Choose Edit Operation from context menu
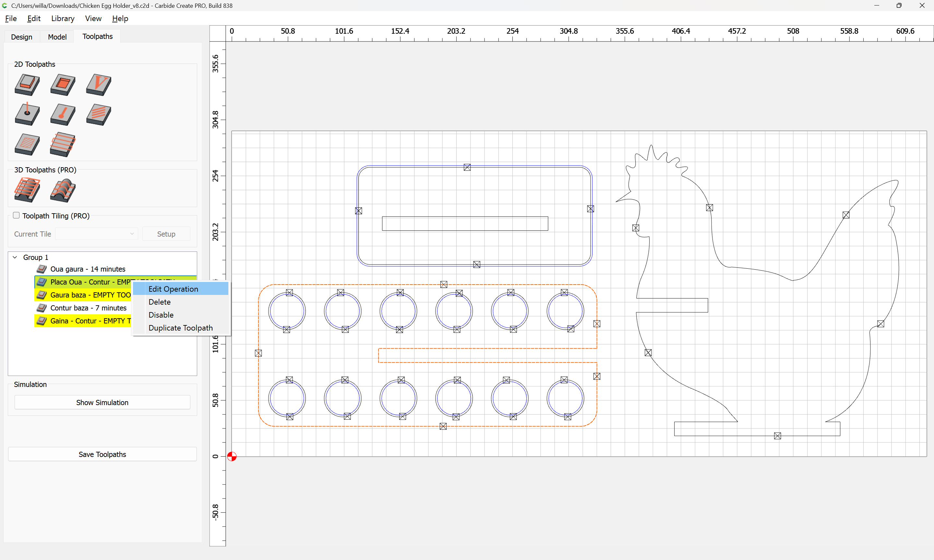Image resolution: width=934 pixels, height=560 pixels. [x=173, y=289]
